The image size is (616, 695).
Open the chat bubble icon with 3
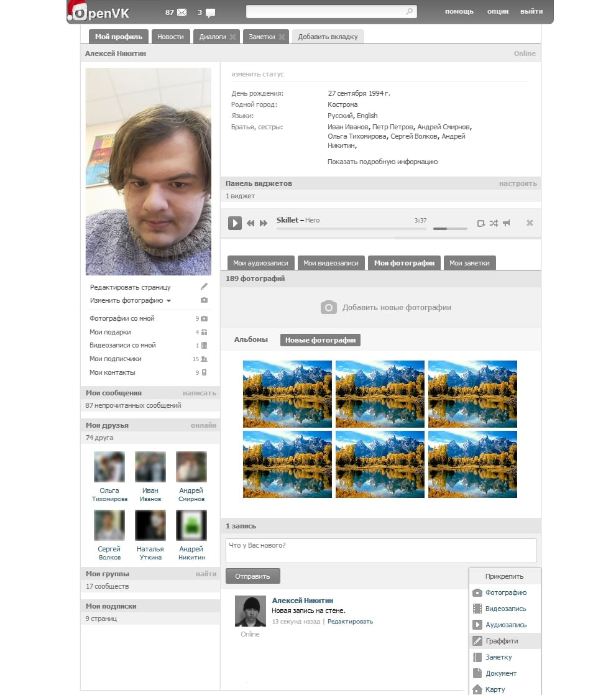point(211,13)
